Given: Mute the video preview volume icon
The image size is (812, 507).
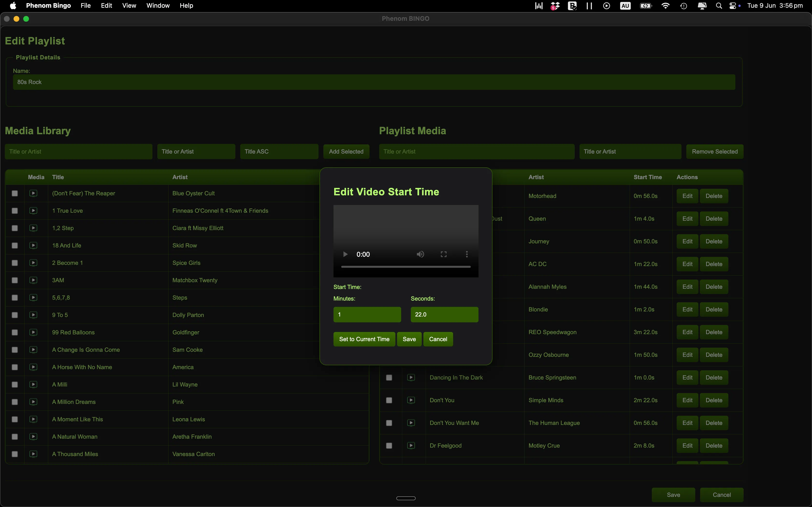Looking at the screenshot, I should [x=420, y=254].
